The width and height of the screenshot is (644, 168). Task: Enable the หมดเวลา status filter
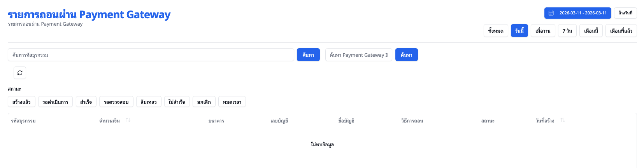pos(232,102)
